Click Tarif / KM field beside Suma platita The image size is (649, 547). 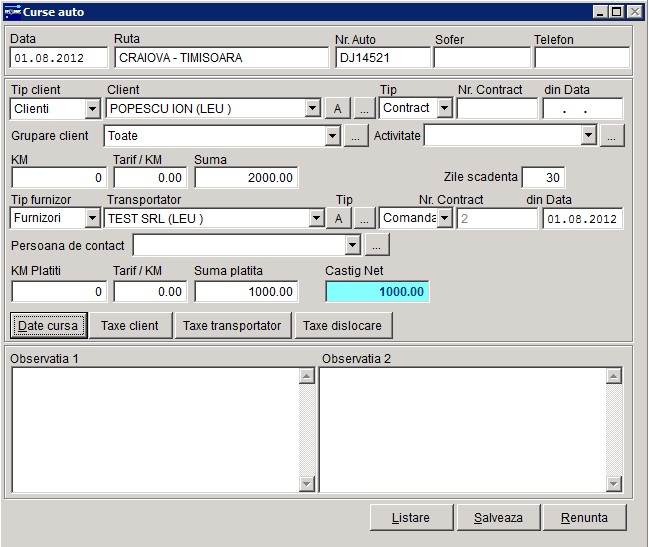click(x=150, y=292)
